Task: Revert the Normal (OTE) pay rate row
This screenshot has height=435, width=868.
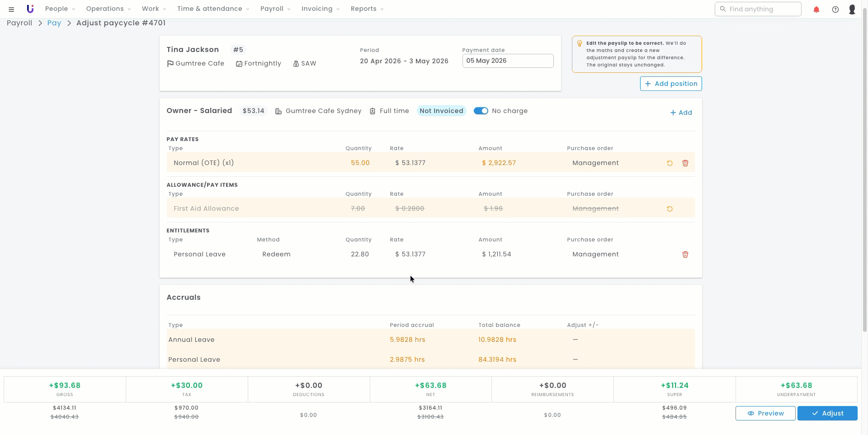Action: click(670, 163)
